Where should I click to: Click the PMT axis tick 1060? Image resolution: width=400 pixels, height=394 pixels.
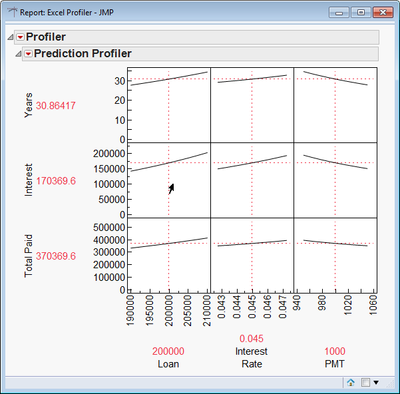(x=373, y=305)
